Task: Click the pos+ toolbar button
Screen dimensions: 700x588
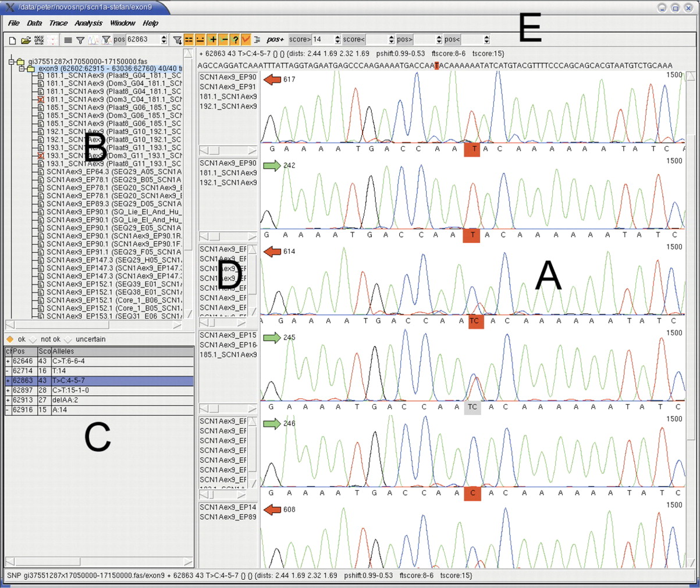Action: (275, 40)
